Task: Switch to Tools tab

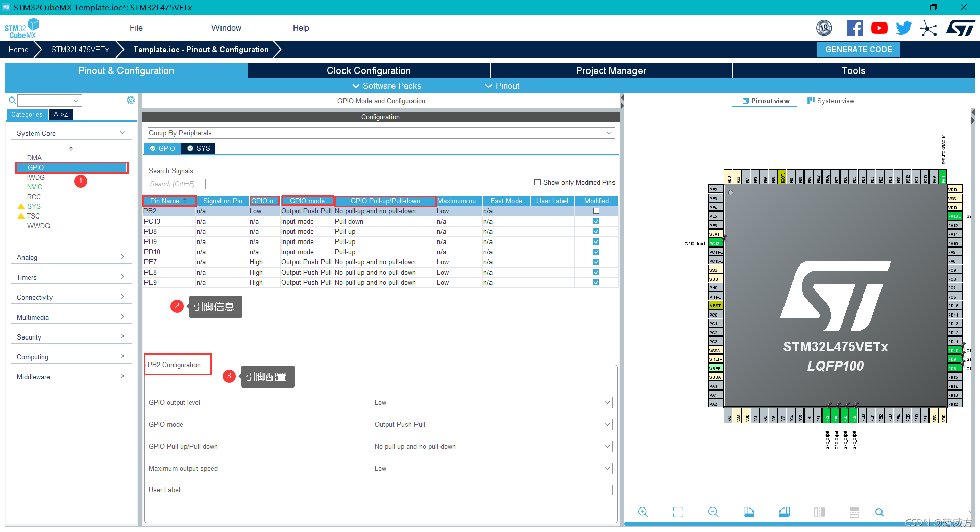Action: 853,70
